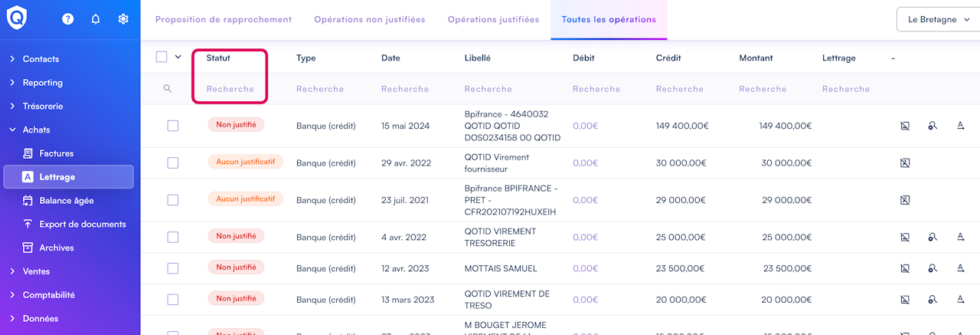Click the Non justifié badge on first row

tap(236, 124)
